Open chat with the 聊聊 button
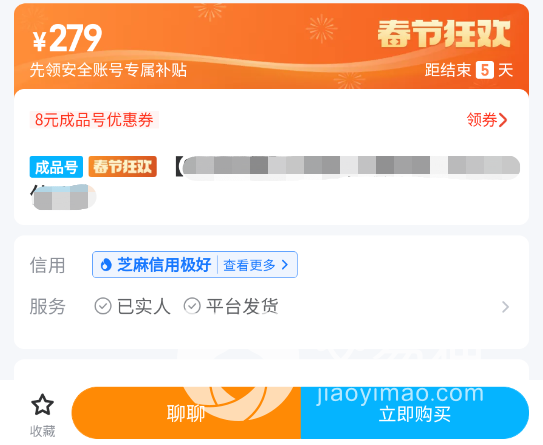Viewport: 543px width, 445px height. [x=186, y=413]
